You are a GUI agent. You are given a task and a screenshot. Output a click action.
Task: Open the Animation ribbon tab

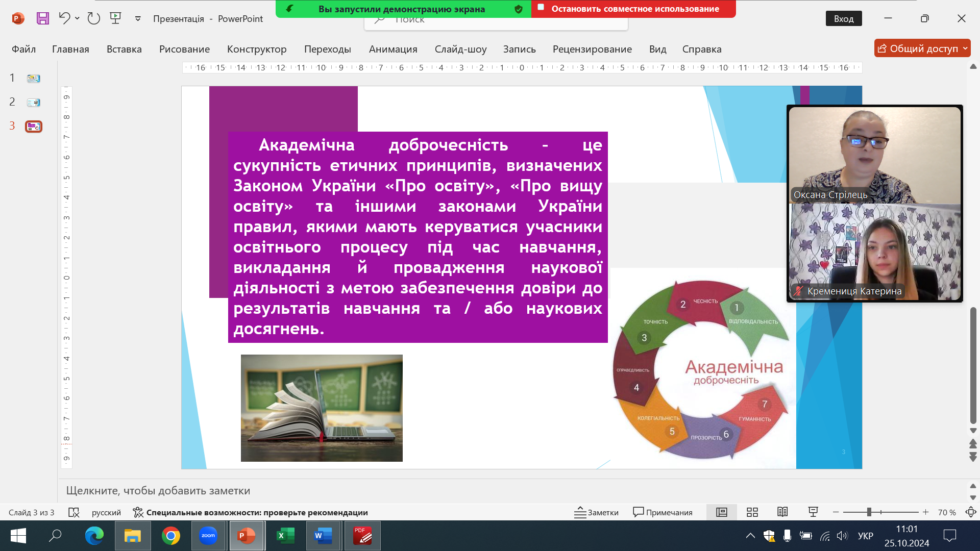(x=393, y=49)
